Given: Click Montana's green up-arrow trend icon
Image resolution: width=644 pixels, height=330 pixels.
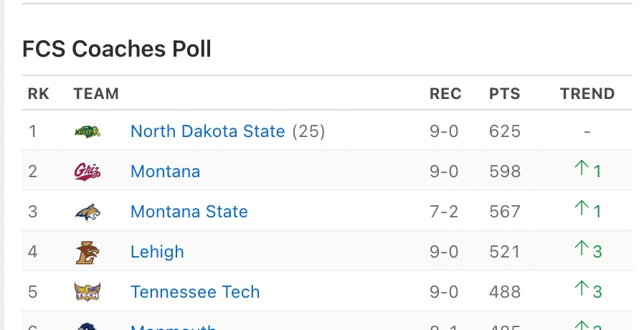Looking at the screenshot, I should [x=582, y=169].
